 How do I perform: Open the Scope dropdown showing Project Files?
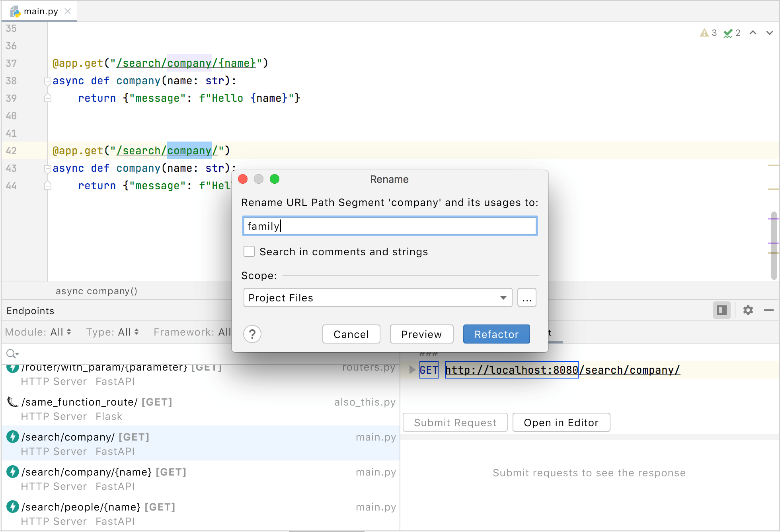[377, 297]
